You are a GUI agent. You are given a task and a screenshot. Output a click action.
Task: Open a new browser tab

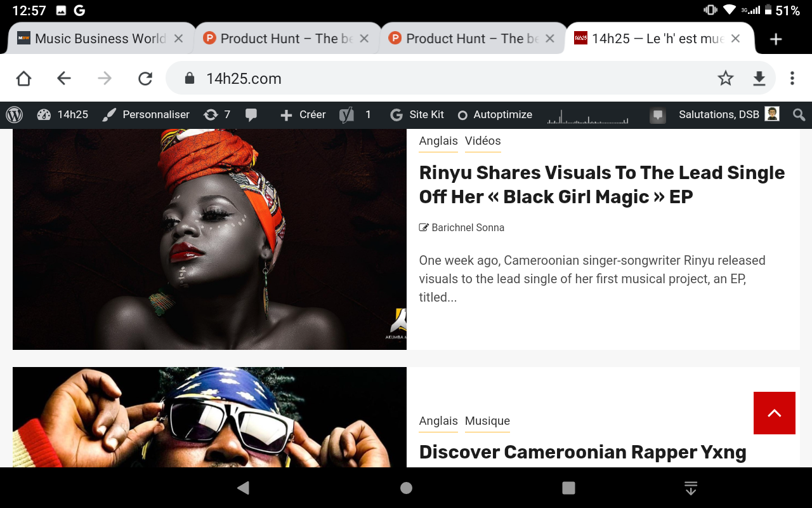click(x=775, y=39)
